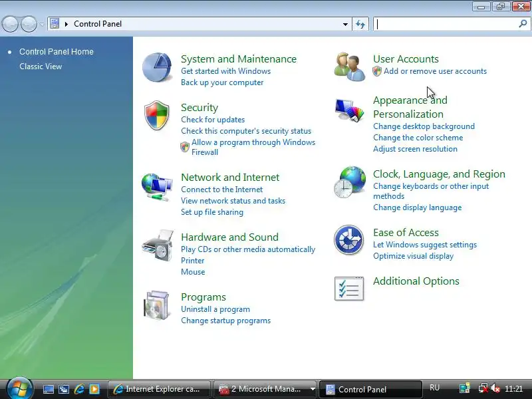Switch to Internet Explorer taskbar button
Viewport: 532px width, 399px height.
(158, 389)
